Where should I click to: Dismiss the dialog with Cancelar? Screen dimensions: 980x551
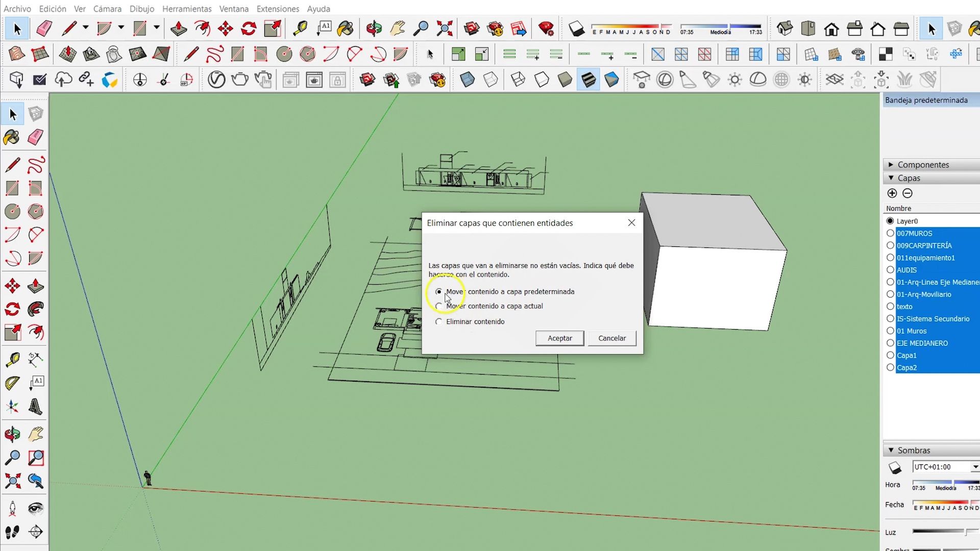(x=611, y=338)
